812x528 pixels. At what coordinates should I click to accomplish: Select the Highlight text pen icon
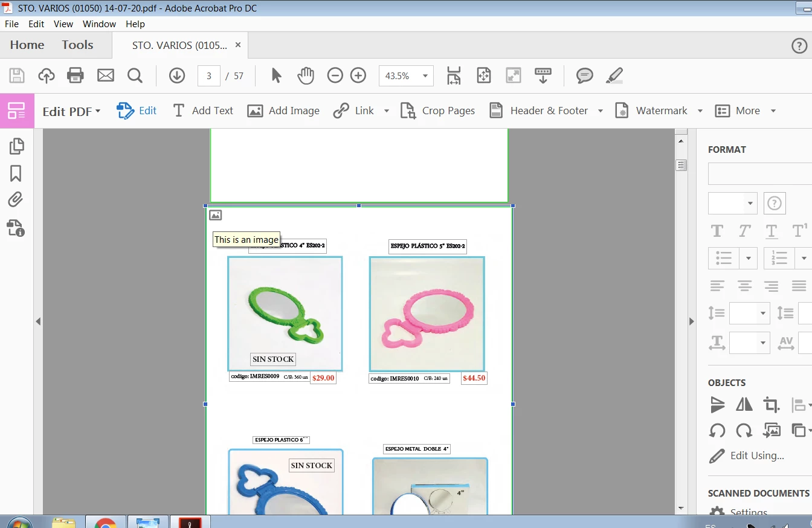(614, 76)
